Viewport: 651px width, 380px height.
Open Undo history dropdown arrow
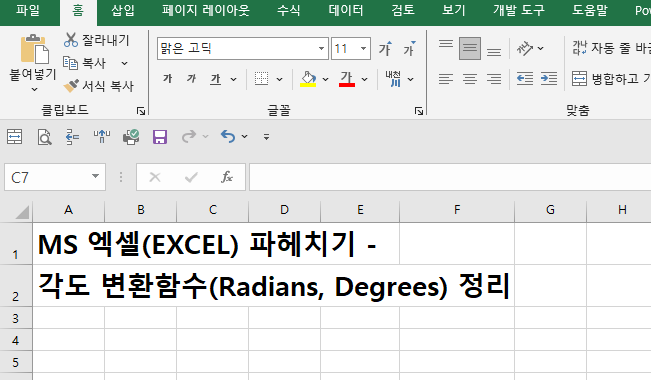coord(245,136)
